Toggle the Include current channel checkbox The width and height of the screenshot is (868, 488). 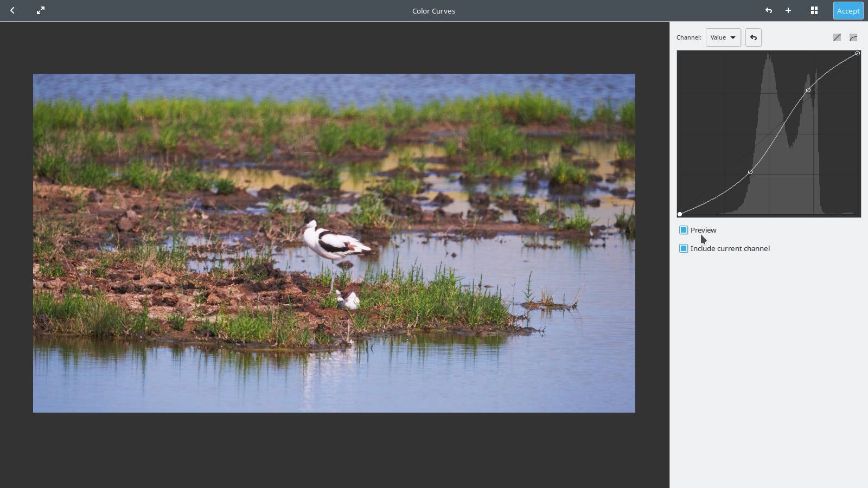(684, 248)
